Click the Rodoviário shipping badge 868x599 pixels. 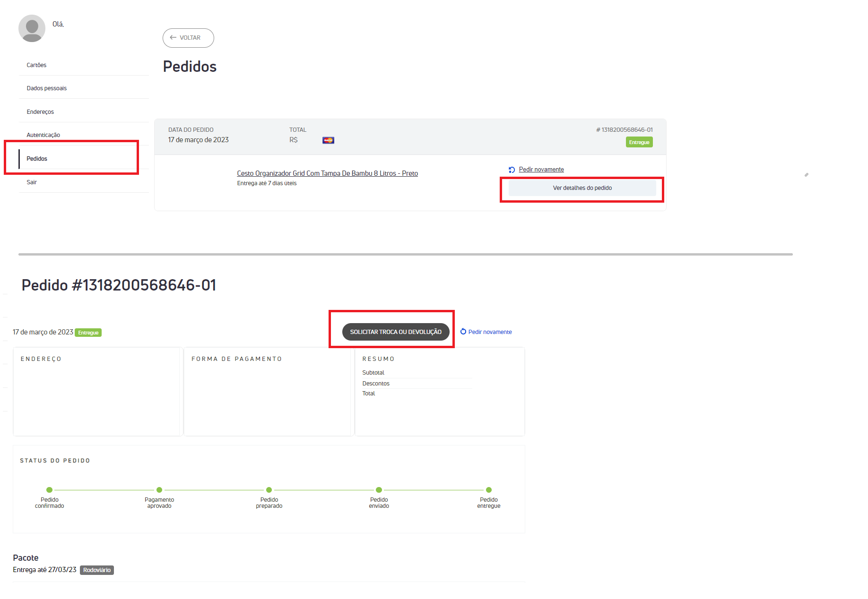(97, 570)
